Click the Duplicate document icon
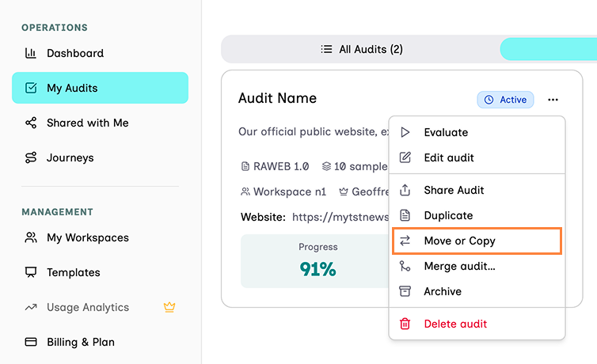The image size is (597, 364). [405, 215]
